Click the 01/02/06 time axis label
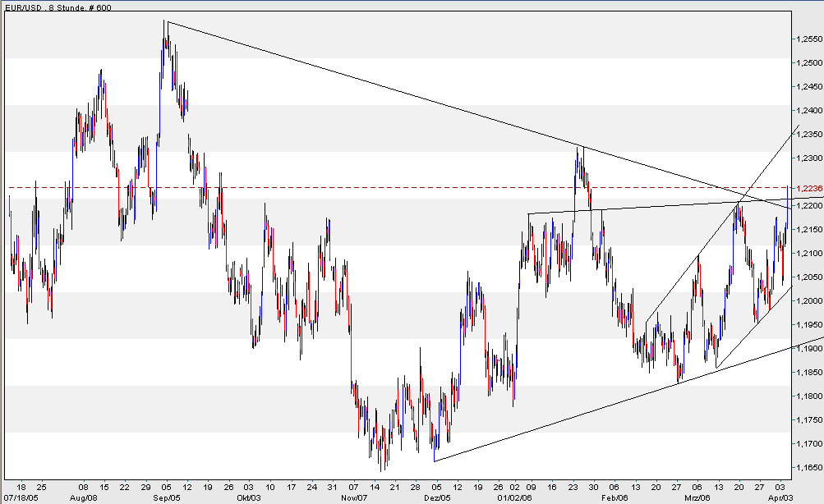Screen dimensions: 824x504 click(x=513, y=497)
